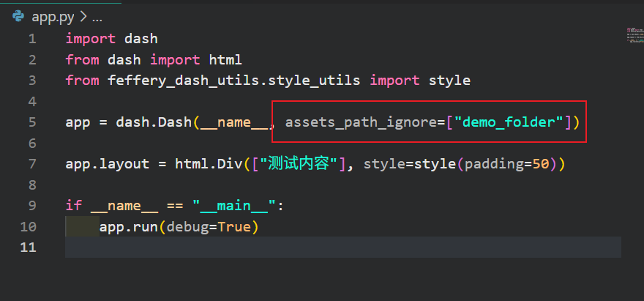The width and height of the screenshot is (644, 301).
Task: Click "html.Div" on line 7
Action: pyautogui.click(x=209, y=164)
